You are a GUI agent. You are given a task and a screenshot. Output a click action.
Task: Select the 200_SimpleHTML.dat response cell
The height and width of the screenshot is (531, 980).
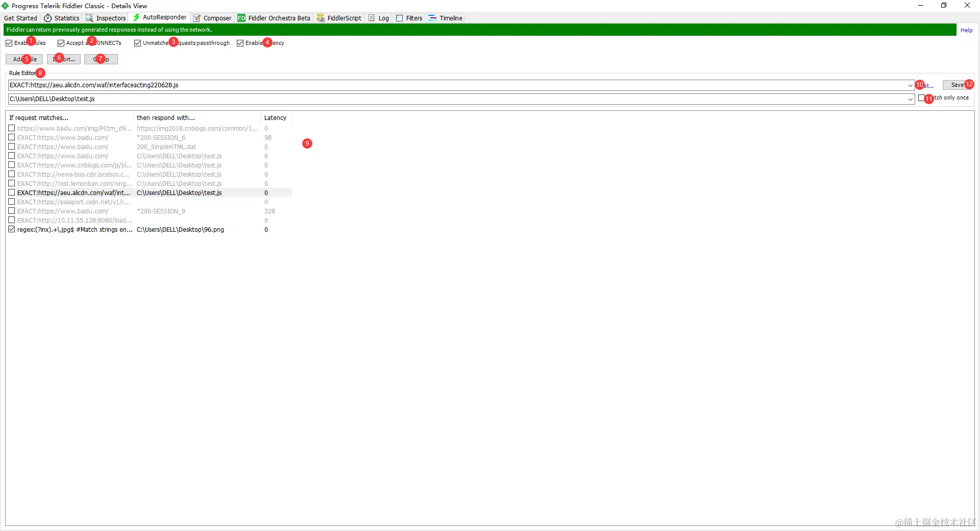coord(166,147)
